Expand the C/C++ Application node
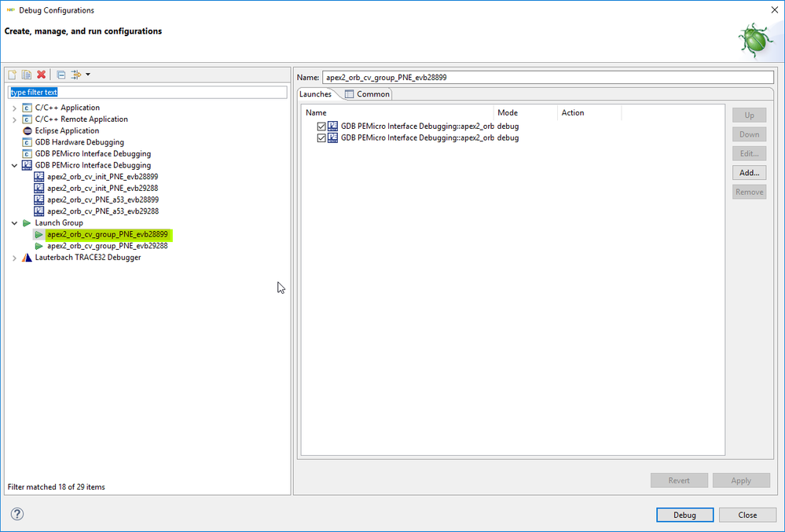 click(14, 108)
